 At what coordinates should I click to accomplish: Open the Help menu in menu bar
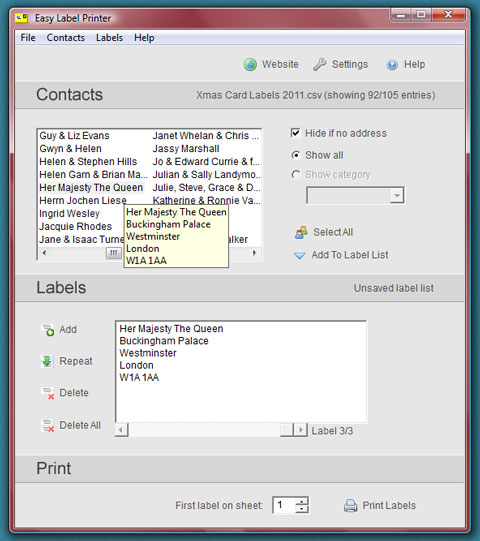(x=144, y=38)
